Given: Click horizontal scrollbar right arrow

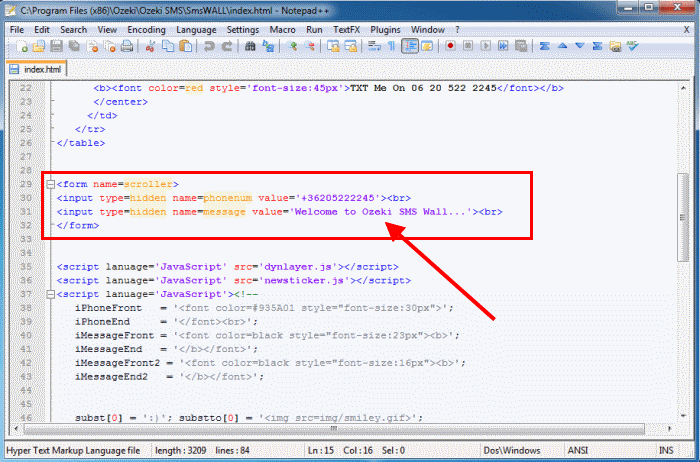Looking at the screenshot, I should [669, 429].
